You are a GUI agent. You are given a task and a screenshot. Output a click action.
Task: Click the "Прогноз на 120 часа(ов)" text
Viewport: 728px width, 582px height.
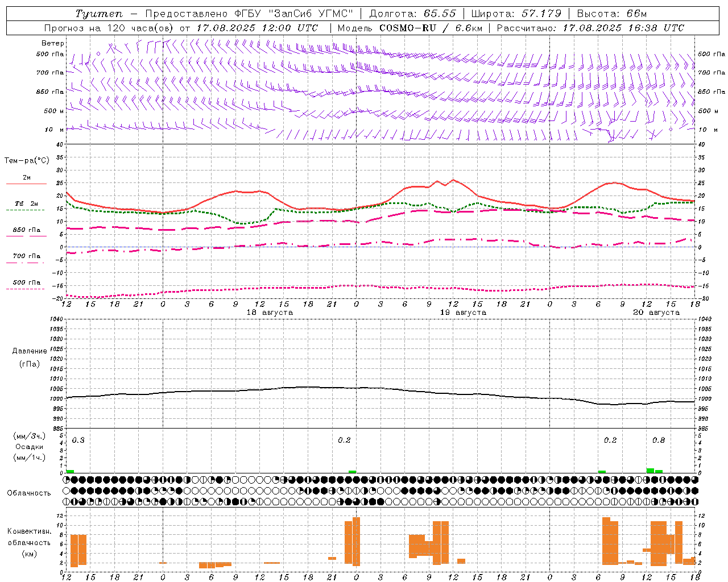click(110, 28)
